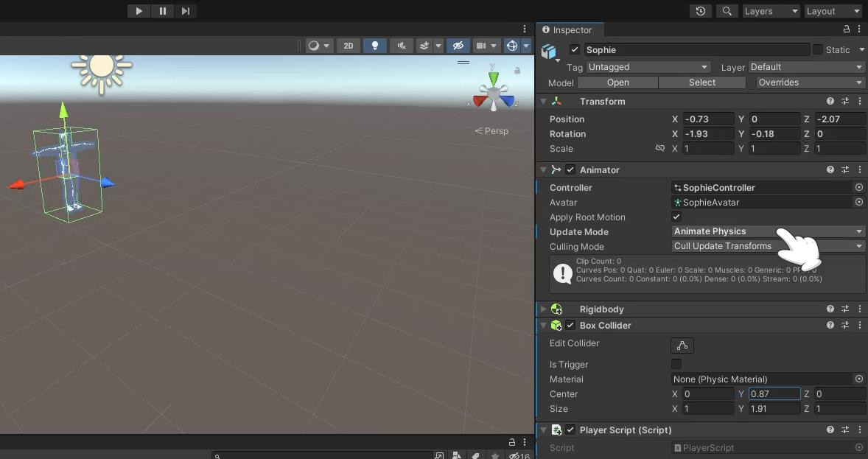Click the version history icon near Layers
The height and width of the screenshot is (459, 868).
pyautogui.click(x=700, y=10)
